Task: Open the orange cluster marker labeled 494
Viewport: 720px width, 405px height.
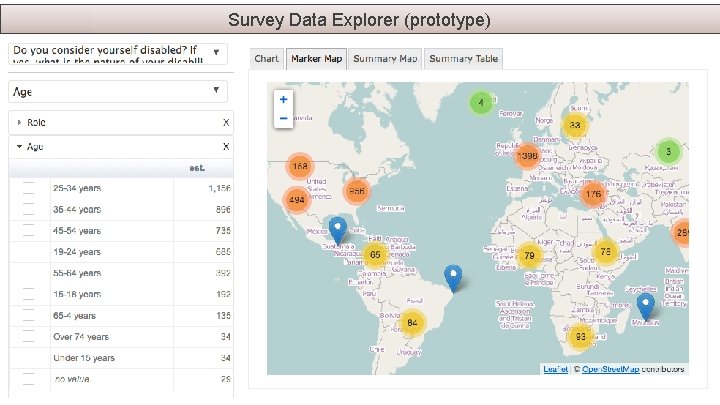Action: (297, 200)
